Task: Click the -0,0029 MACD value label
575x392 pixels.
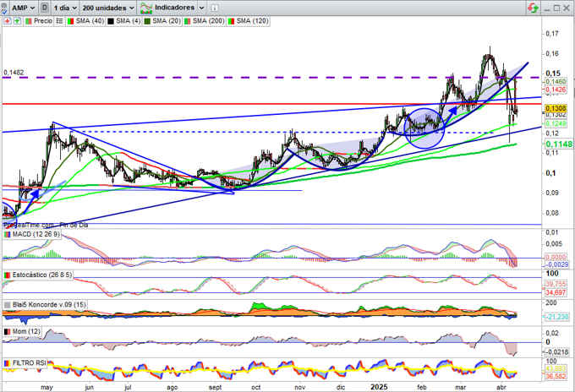Action: pos(556,264)
